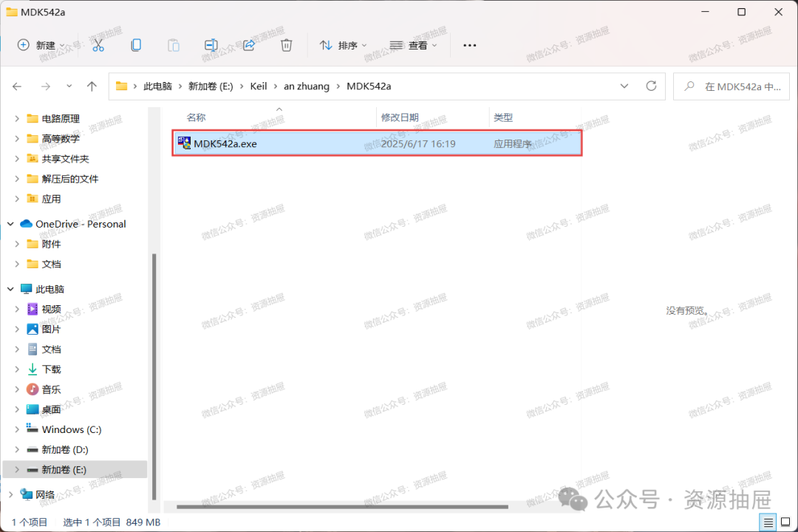Select 音乐 under 此电脑

[x=51, y=389]
